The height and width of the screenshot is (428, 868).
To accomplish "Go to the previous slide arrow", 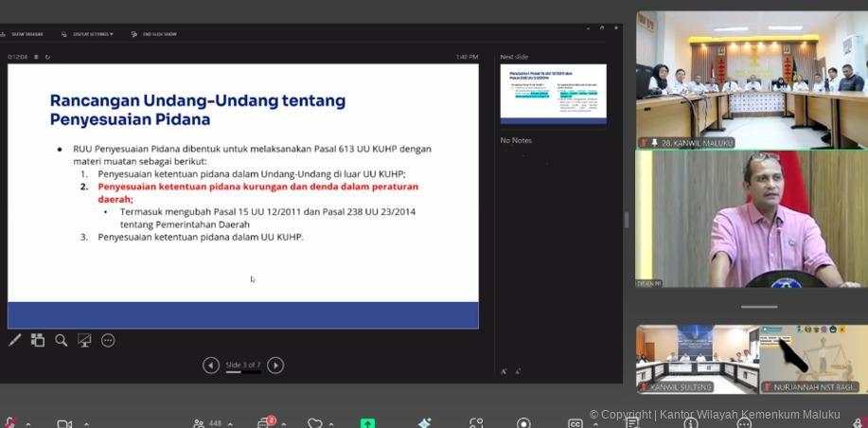I will coord(211,366).
